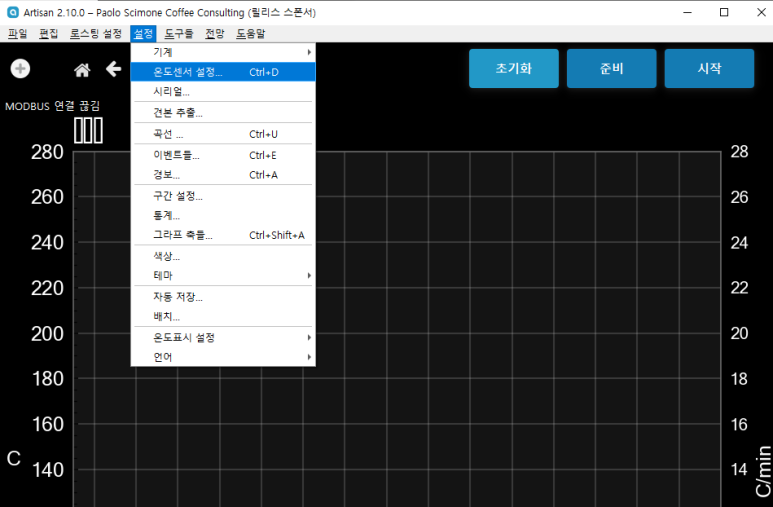Viewport: 773px width, 507px height.
Task: Choose 배치... batch entry
Action: click(223, 317)
